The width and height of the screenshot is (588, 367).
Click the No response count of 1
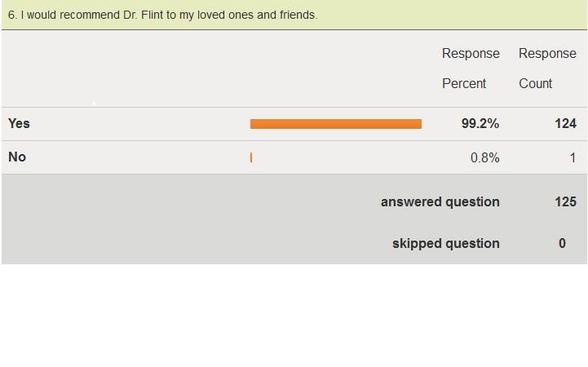pos(573,157)
